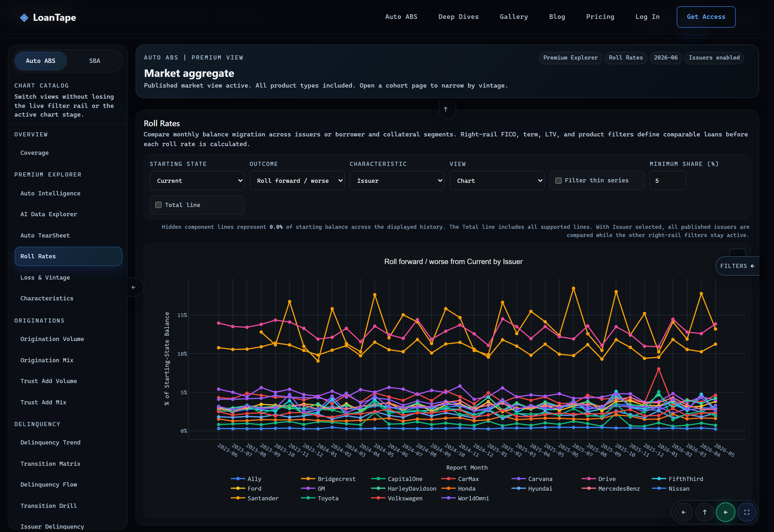
Task: Open the Loss & Vintage view
Action: click(x=68, y=278)
